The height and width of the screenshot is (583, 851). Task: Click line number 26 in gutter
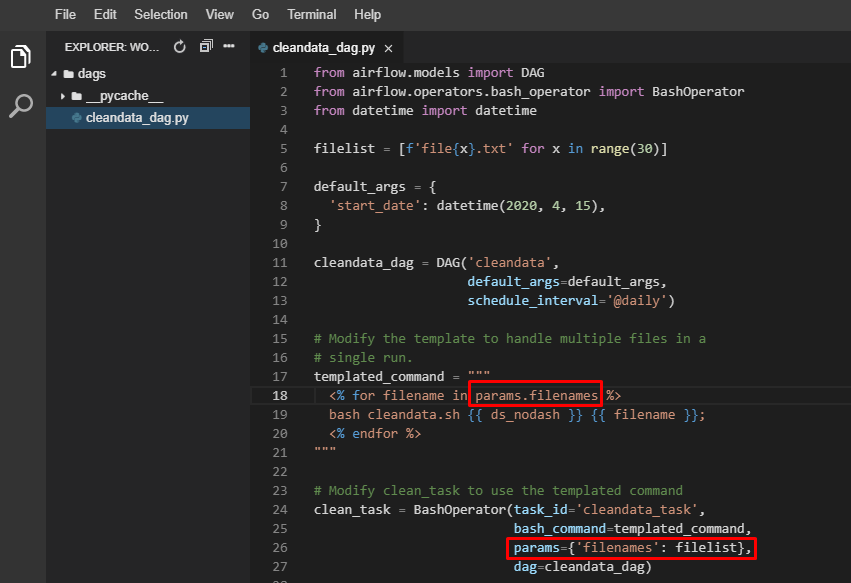click(280, 548)
